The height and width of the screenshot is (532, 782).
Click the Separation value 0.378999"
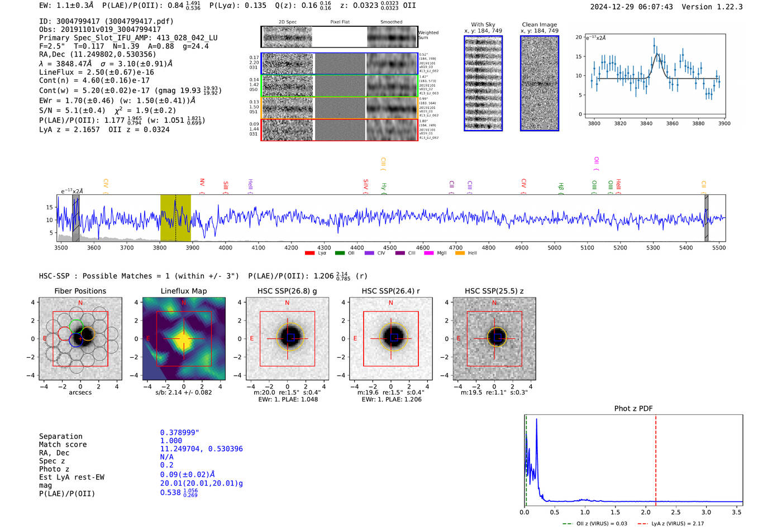pos(180,433)
